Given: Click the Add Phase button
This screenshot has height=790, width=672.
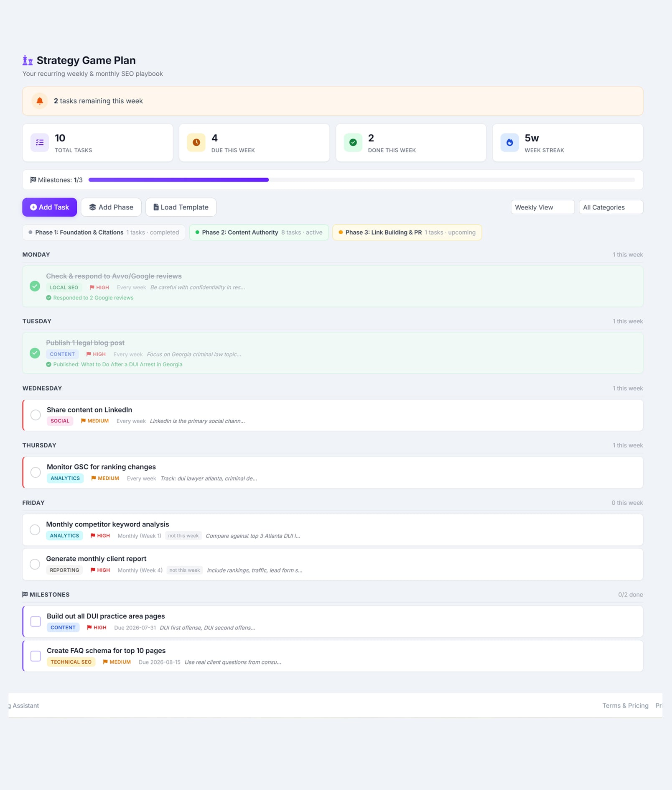Looking at the screenshot, I should [111, 207].
